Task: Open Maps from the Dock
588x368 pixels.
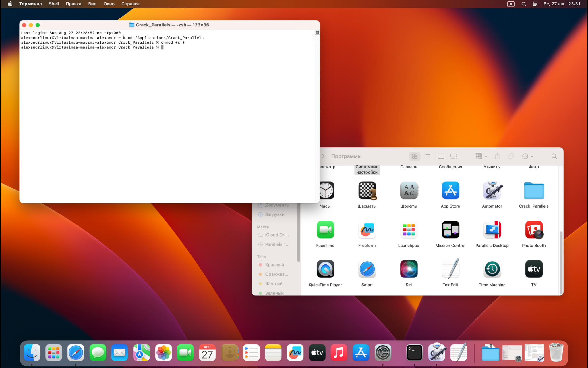Action: pyautogui.click(x=141, y=352)
